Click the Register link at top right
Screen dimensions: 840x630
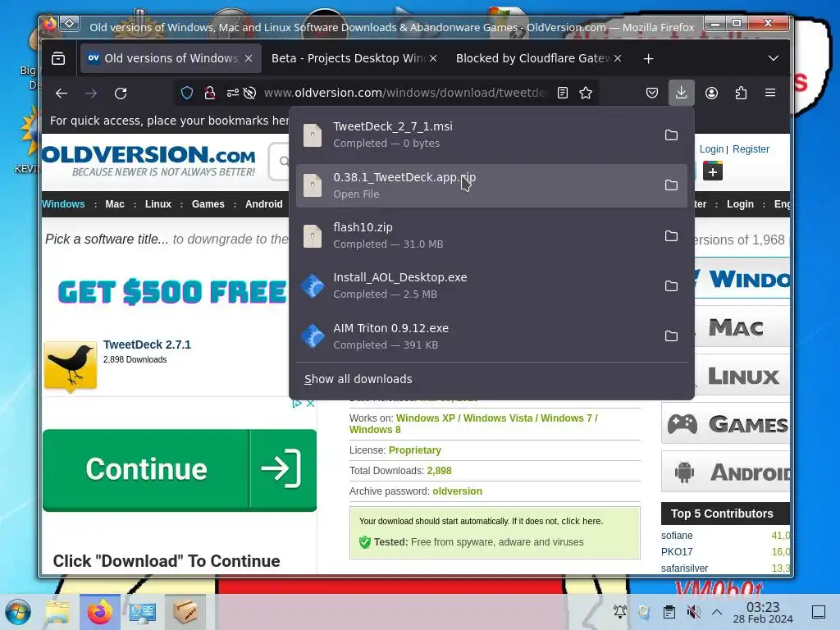pyautogui.click(x=751, y=149)
